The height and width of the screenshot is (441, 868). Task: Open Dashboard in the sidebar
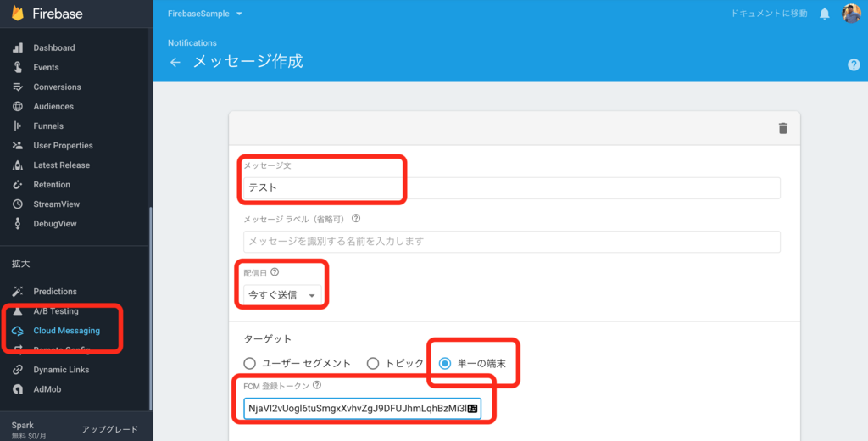53,47
